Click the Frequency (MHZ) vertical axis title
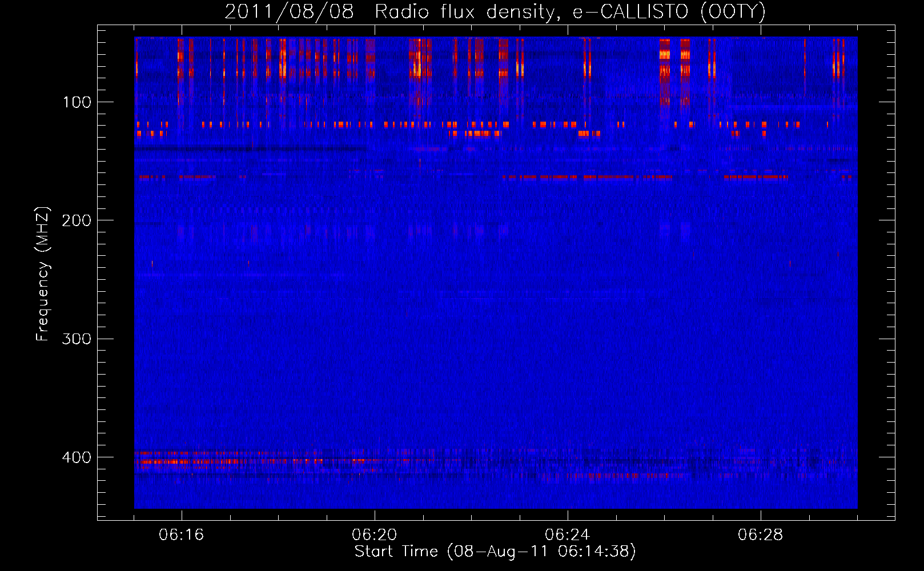The width and height of the screenshot is (924, 571). pyautogui.click(x=43, y=274)
